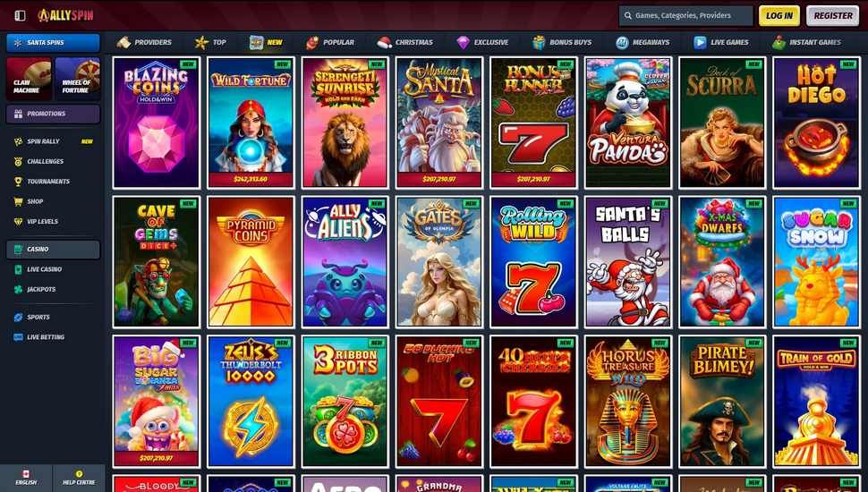Select the Christmas category tab

[x=404, y=42]
